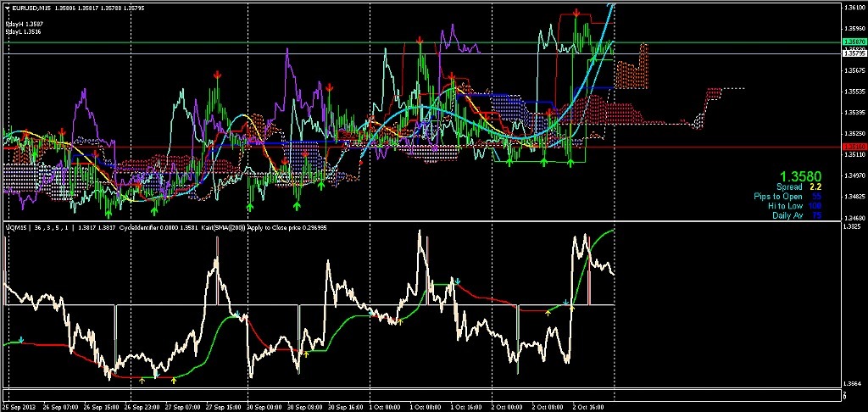Click the triangle beside the EURUSD,M15 title
Image resolution: width=868 pixels, height=412 pixels.
pyautogui.click(x=7, y=8)
